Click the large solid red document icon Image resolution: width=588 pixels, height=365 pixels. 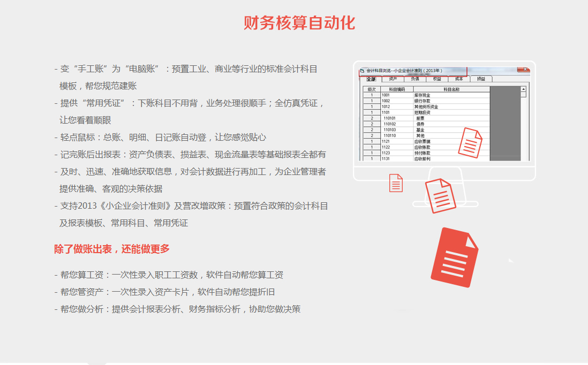[454, 257]
